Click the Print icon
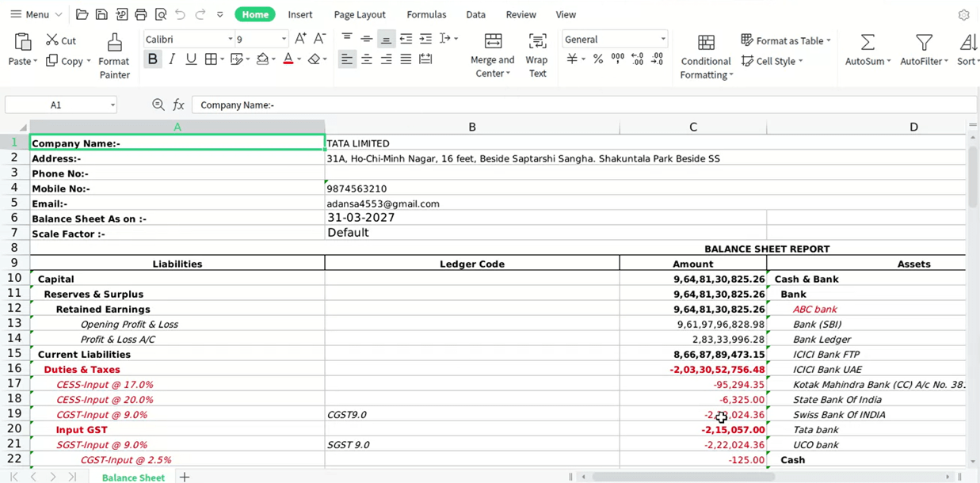The width and height of the screenshot is (980, 483). pyautogui.click(x=141, y=14)
